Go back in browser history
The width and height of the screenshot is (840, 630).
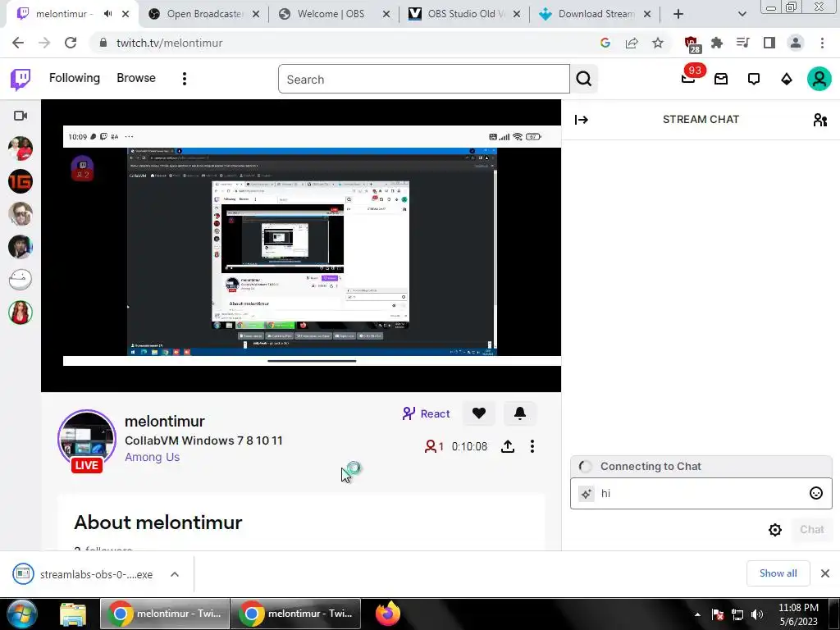click(x=18, y=43)
